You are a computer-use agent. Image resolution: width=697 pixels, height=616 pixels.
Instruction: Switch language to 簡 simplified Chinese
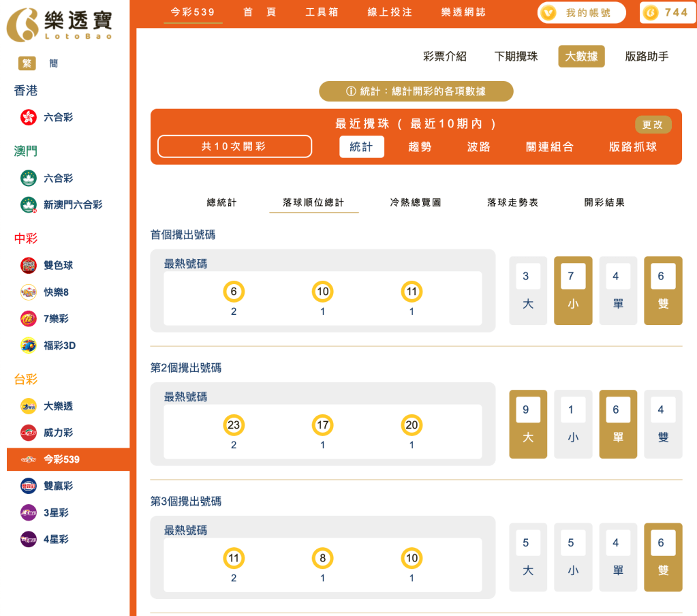point(53,63)
